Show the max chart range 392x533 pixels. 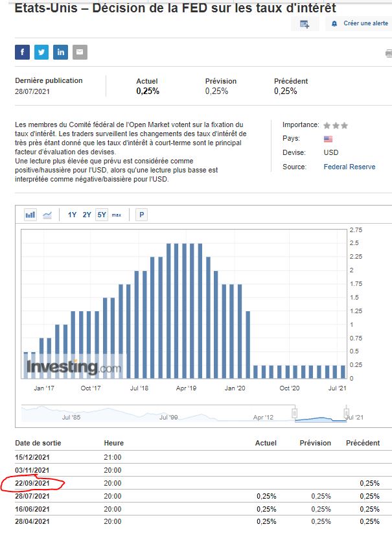pyautogui.click(x=117, y=215)
